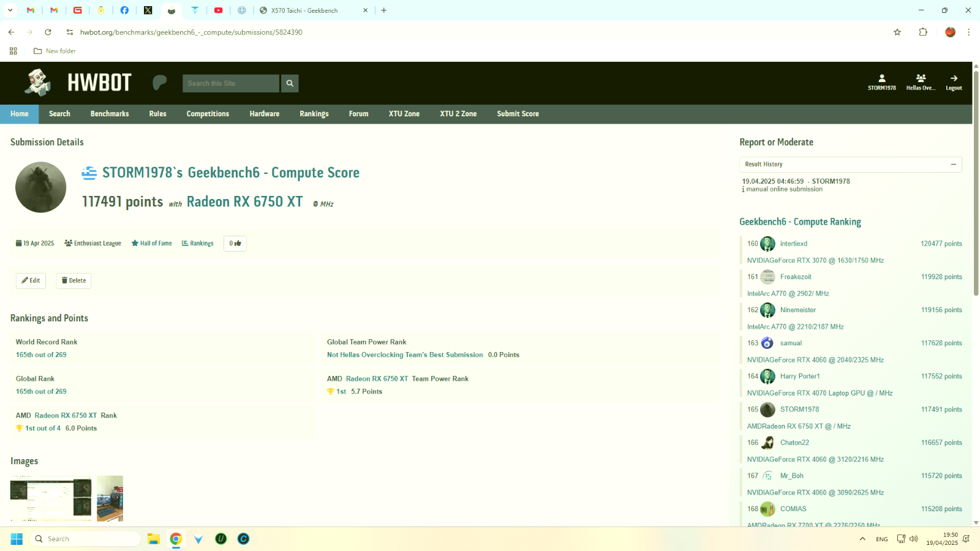Open the Chrome profile avatar
This screenshot has width=980, height=551.
(x=950, y=32)
